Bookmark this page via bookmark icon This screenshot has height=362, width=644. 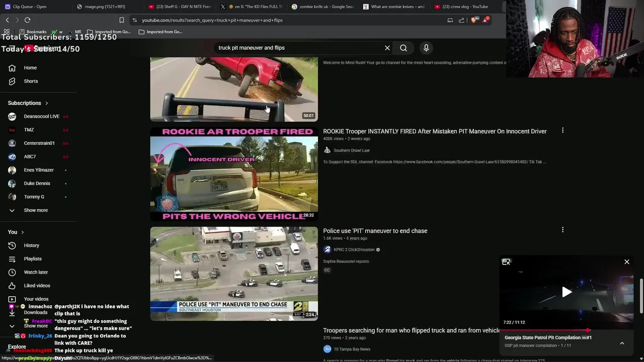coord(121,20)
